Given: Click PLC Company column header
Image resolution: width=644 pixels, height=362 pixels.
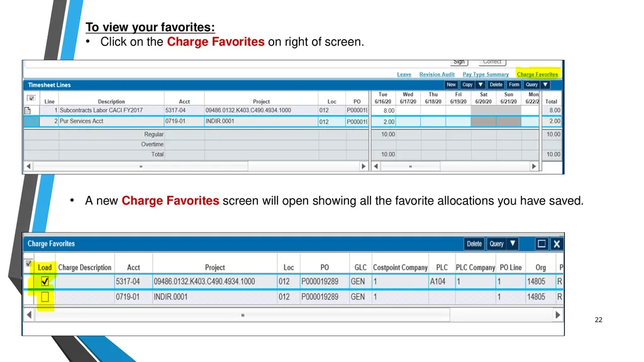Looking at the screenshot, I should point(475,268).
